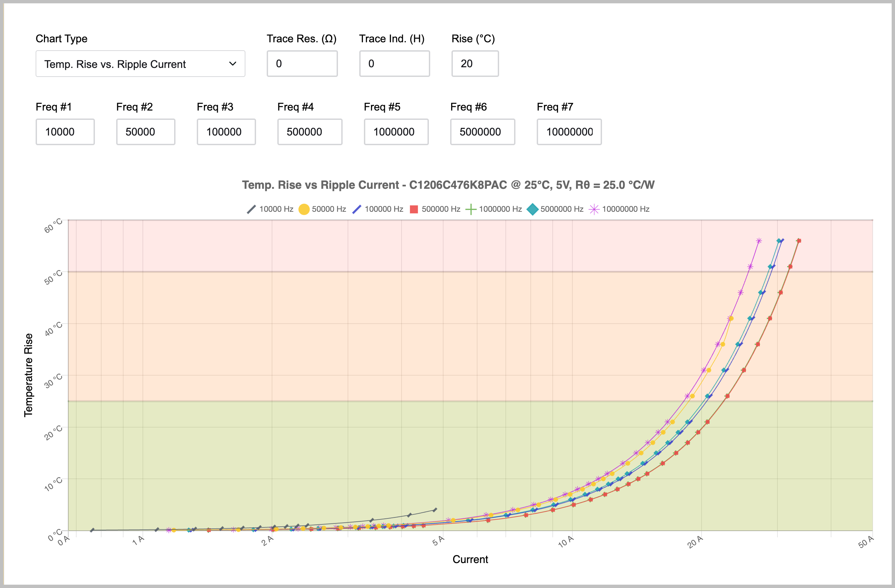Click the 'Rise (°C)' label
Screen dimensions: 895x588
coord(473,39)
